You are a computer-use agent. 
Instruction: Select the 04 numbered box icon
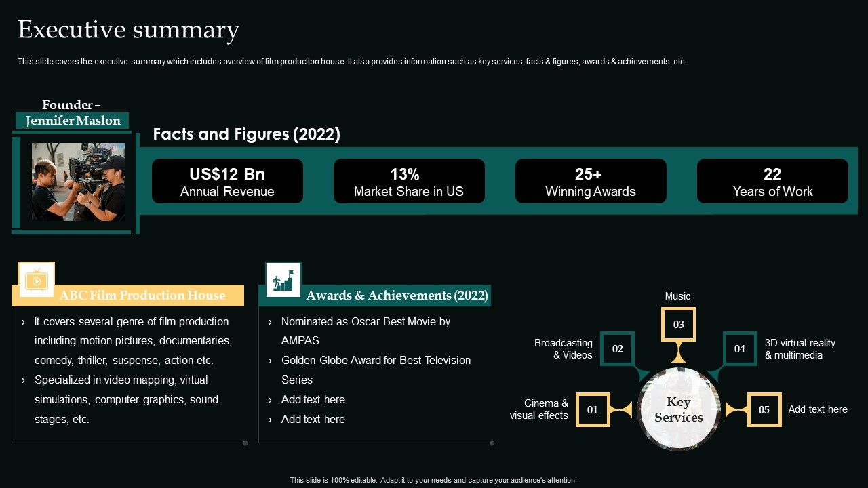[x=740, y=348]
